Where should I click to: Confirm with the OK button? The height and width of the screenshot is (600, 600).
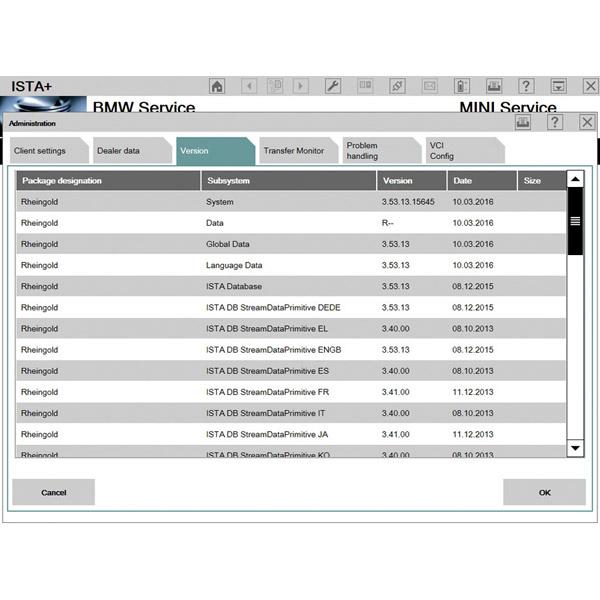[544, 492]
